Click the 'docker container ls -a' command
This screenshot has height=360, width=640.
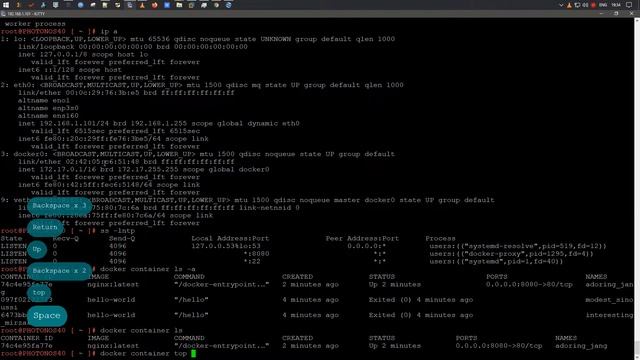(147, 269)
